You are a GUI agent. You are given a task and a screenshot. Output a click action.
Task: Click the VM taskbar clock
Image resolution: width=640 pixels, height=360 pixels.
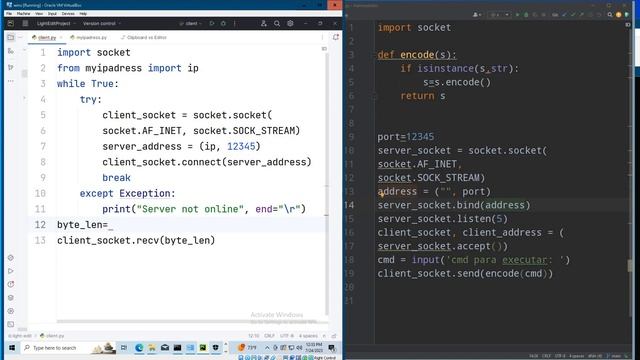coord(314,348)
